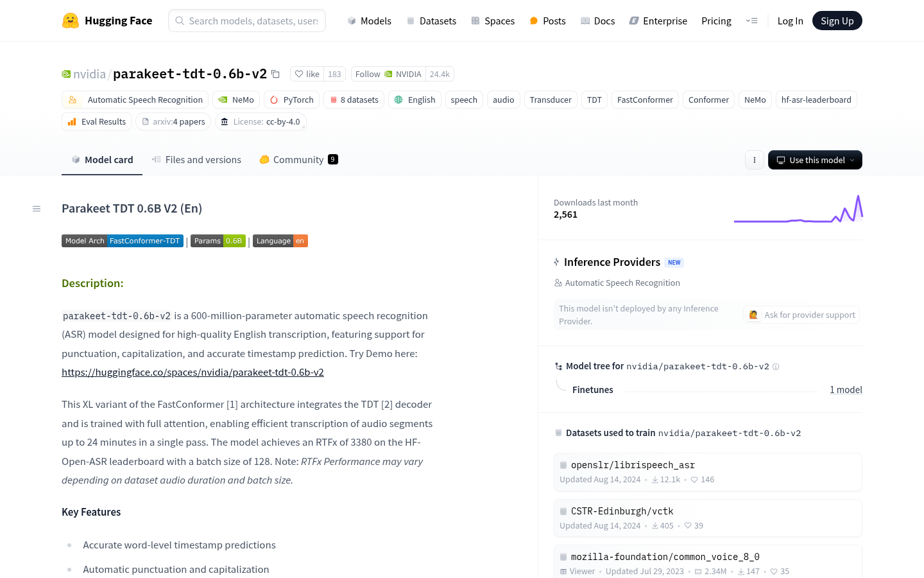Open the arxiv 4 papers tag
The height and width of the screenshot is (578, 924).
(x=173, y=121)
